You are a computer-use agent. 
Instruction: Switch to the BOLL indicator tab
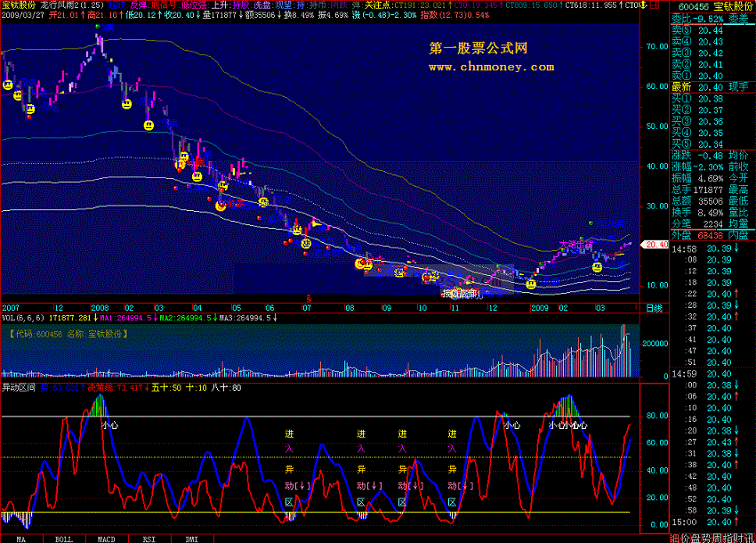tap(64, 539)
